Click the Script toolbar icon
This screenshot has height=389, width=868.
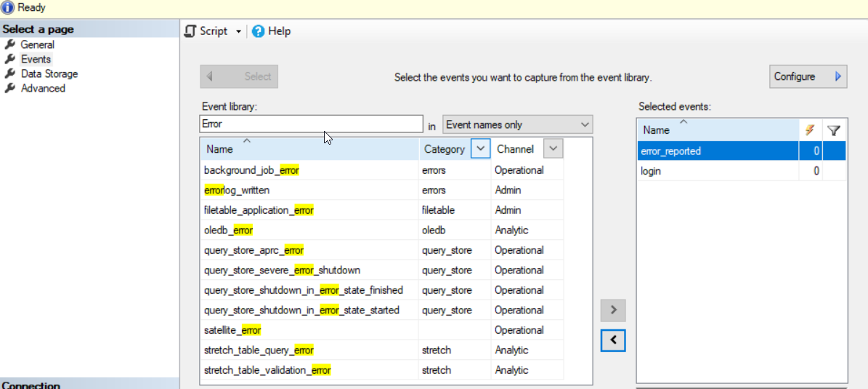click(191, 31)
